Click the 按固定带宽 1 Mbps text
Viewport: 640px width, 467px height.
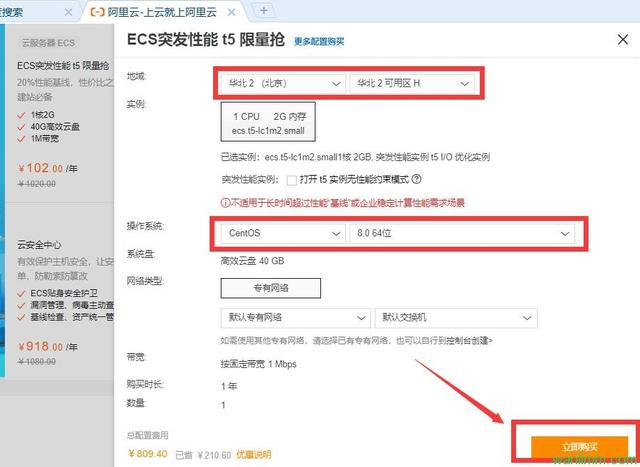pyautogui.click(x=258, y=364)
